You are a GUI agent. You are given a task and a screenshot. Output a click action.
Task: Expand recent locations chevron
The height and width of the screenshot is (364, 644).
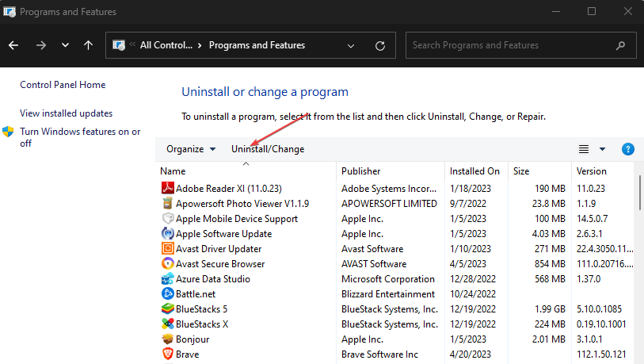click(65, 45)
